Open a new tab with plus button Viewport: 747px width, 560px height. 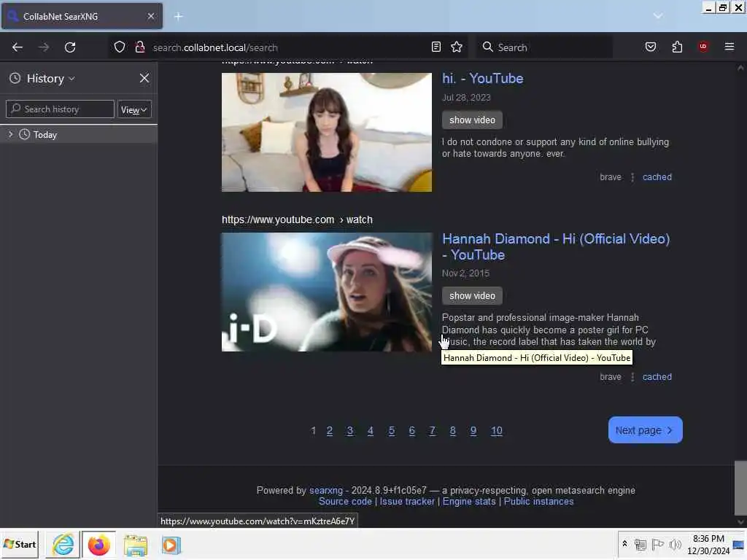[178, 17]
